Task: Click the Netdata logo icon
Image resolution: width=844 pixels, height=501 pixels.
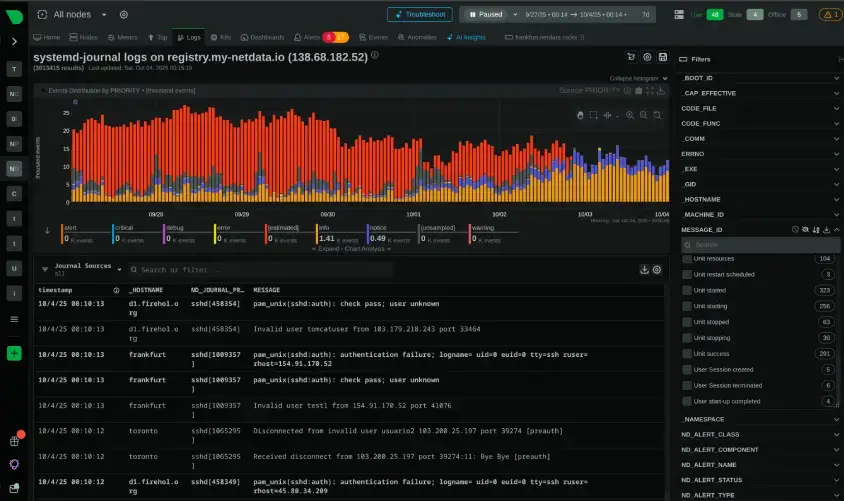Action: [x=15, y=16]
